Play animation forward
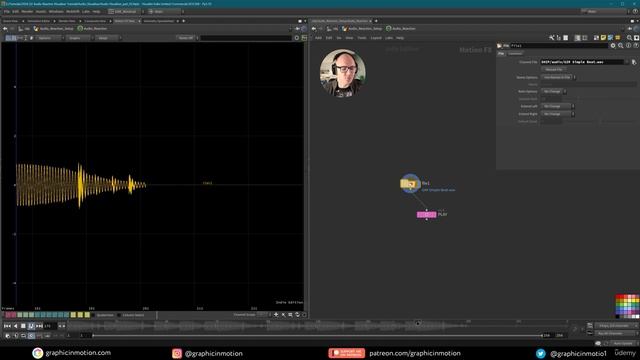The height and width of the screenshot is (360, 640). pyautogui.click(x=31, y=326)
